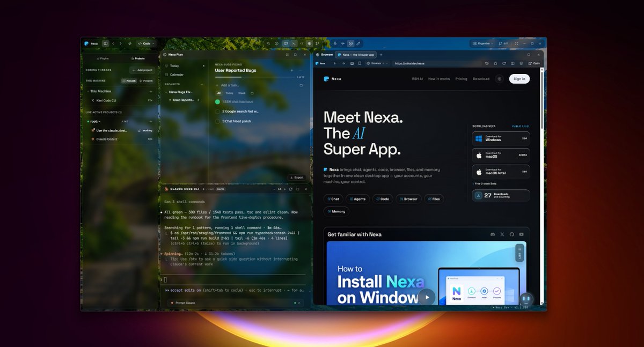644x347 pixels.
Task: Click the plus icon beside User Reported Bugs
Action: coord(292,70)
